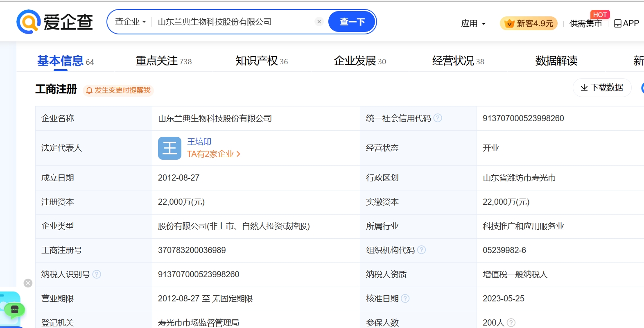
Task: Open the 供需集市 link
Action: click(585, 23)
